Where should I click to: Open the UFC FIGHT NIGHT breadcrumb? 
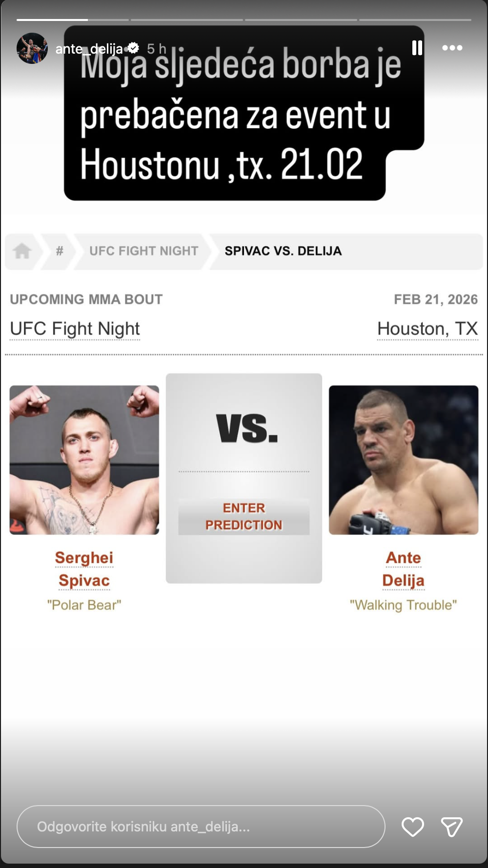coord(143,251)
